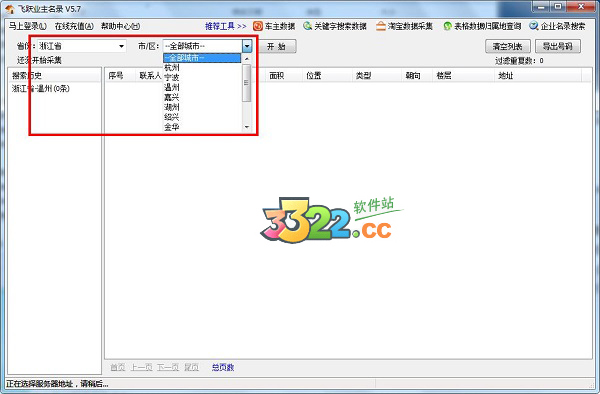Minimize the 飞跃业主名录 window
Viewport: 600px width, 394px height.
point(541,7)
